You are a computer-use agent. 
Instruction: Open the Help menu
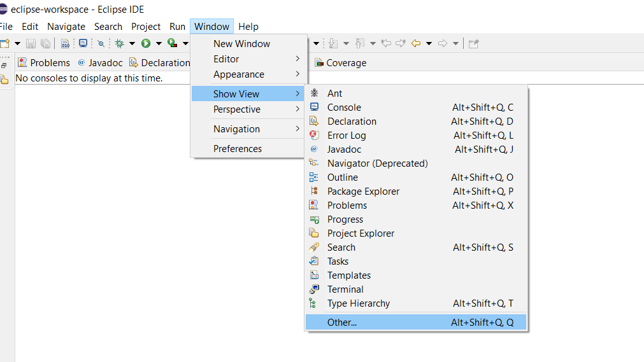coord(248,27)
